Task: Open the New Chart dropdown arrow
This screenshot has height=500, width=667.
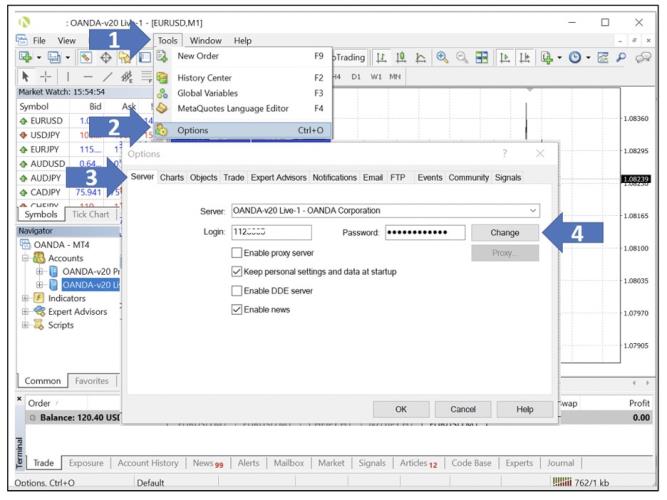Action: (x=39, y=57)
